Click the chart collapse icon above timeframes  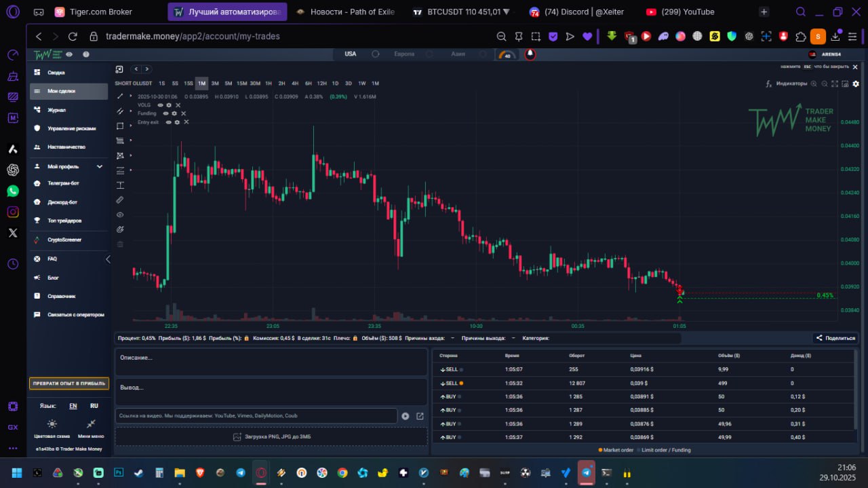pyautogui.click(x=119, y=69)
